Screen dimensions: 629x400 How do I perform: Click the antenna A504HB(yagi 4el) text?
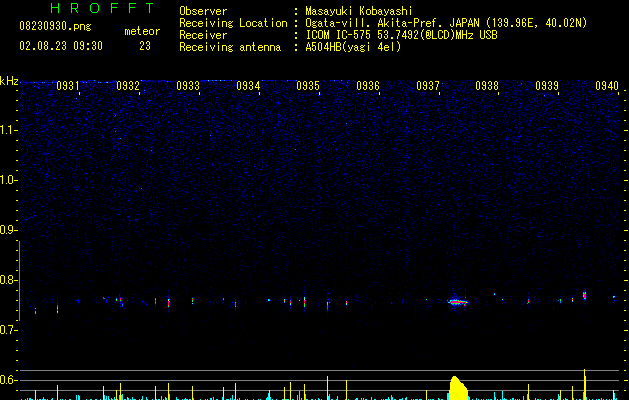coord(353,47)
